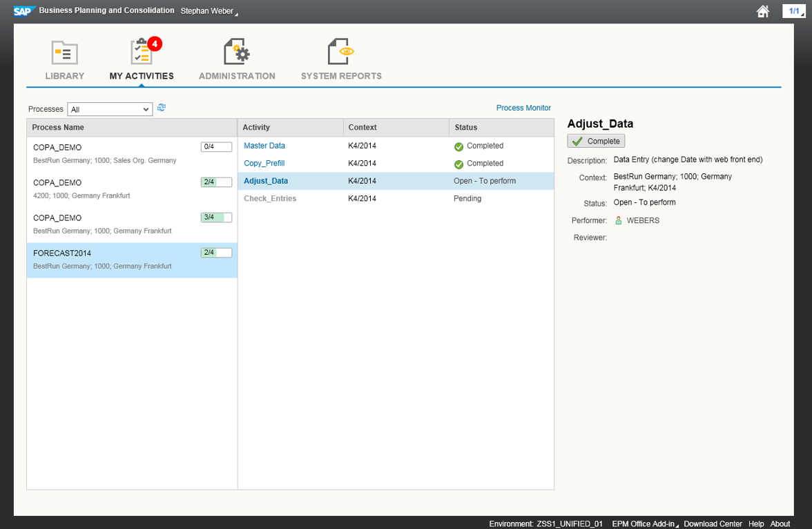
Task: Open the Administration gear icon
Action: coord(237,51)
